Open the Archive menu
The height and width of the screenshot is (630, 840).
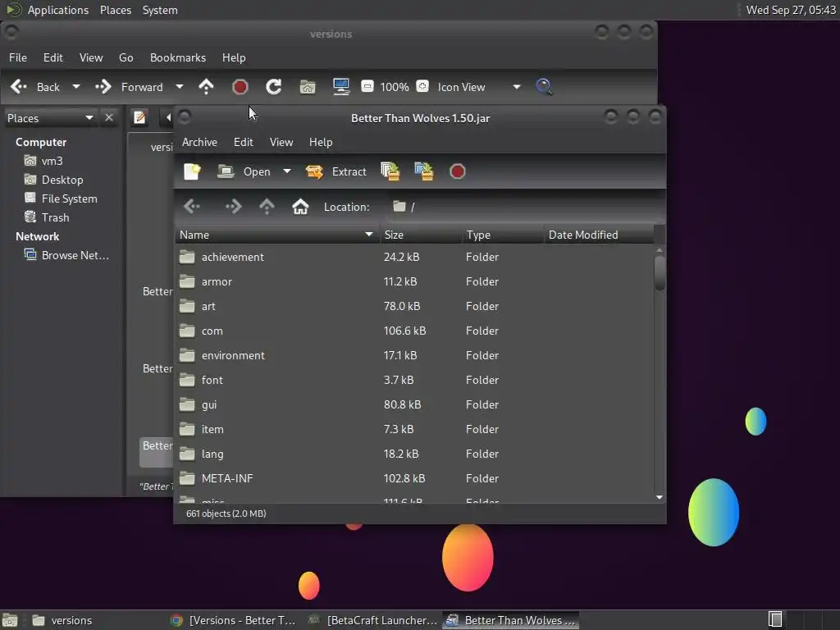pyautogui.click(x=199, y=142)
